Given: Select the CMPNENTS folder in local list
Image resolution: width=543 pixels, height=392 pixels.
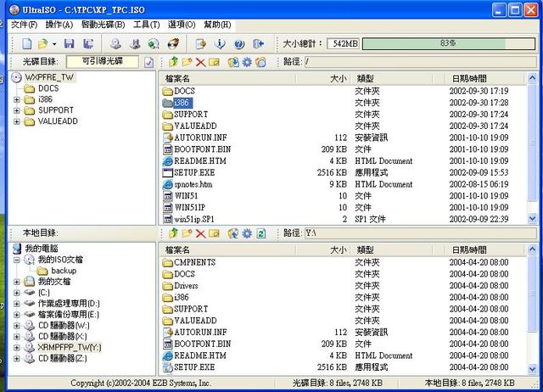Looking at the screenshot, I should pyautogui.click(x=194, y=262).
